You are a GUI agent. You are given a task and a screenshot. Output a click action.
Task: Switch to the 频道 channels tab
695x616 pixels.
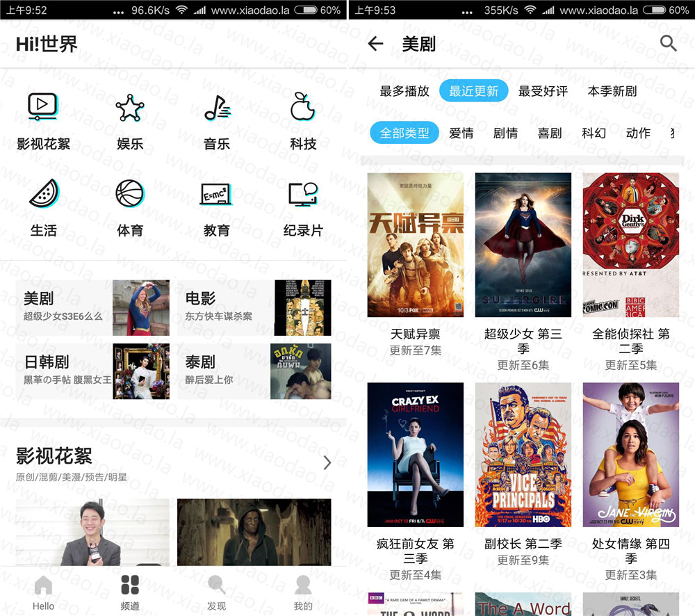[x=130, y=593]
